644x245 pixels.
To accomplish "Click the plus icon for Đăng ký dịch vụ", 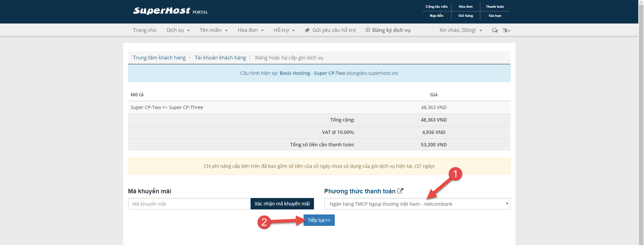I will tap(368, 30).
